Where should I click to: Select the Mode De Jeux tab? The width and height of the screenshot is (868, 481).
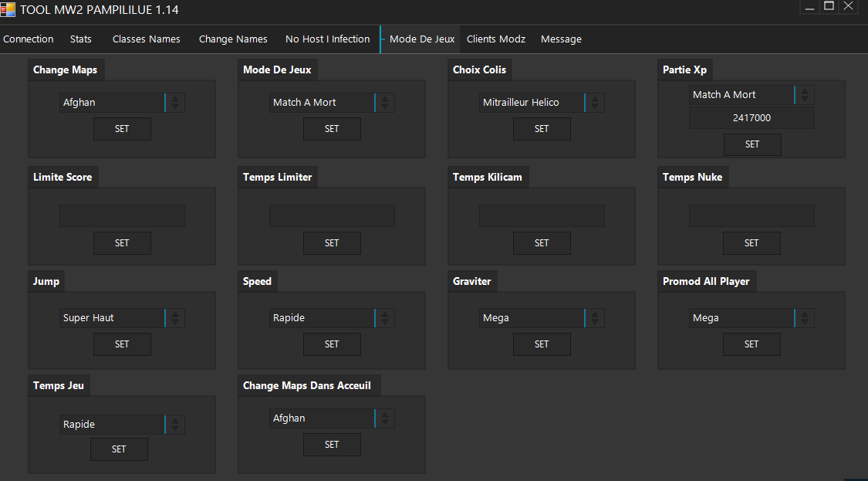pos(422,39)
